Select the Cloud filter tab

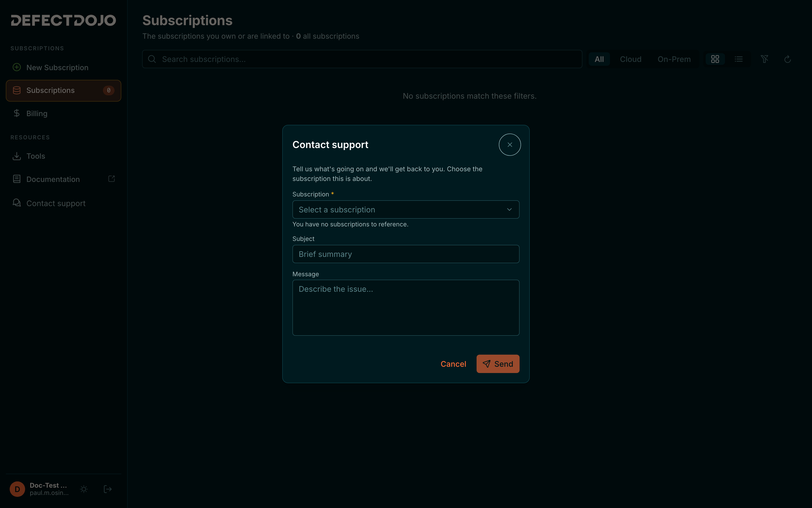coord(631,59)
